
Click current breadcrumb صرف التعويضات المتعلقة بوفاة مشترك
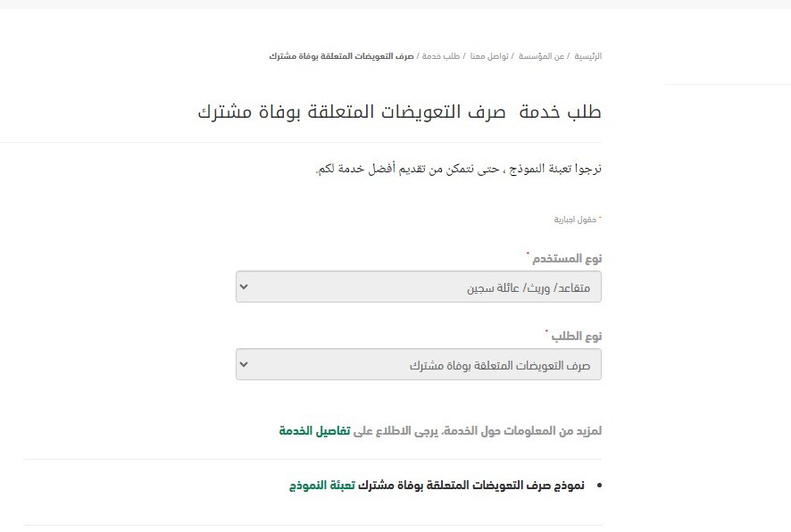[x=342, y=56]
